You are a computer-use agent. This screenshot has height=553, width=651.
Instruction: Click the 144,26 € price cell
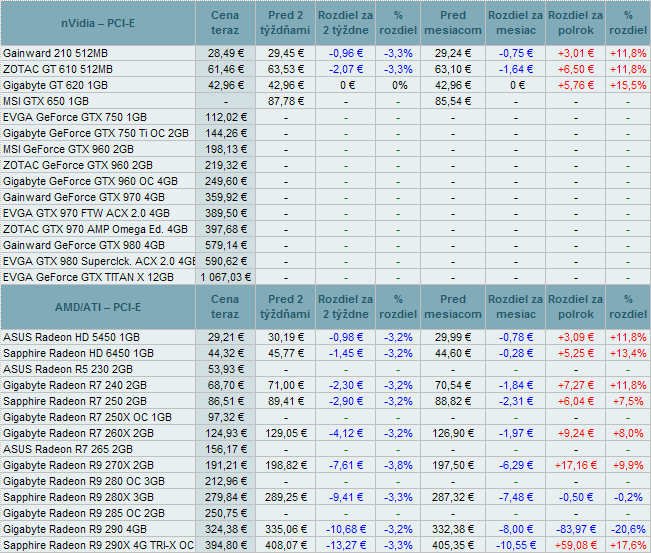click(225, 133)
